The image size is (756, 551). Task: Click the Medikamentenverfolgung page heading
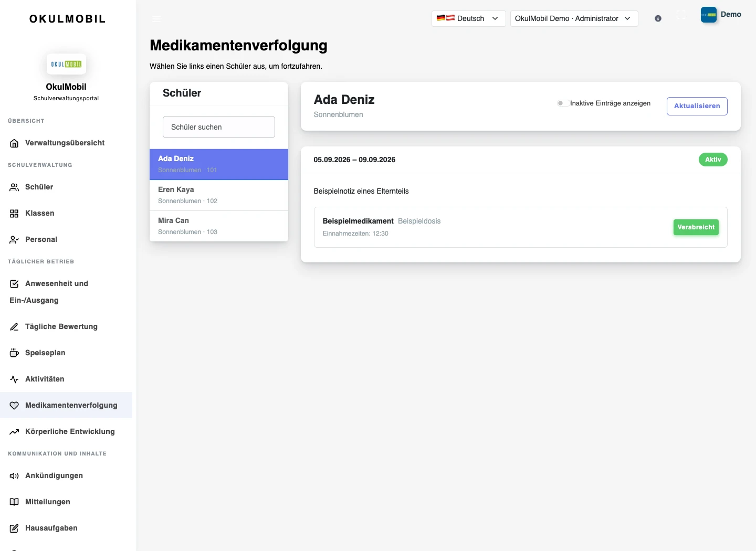(238, 46)
